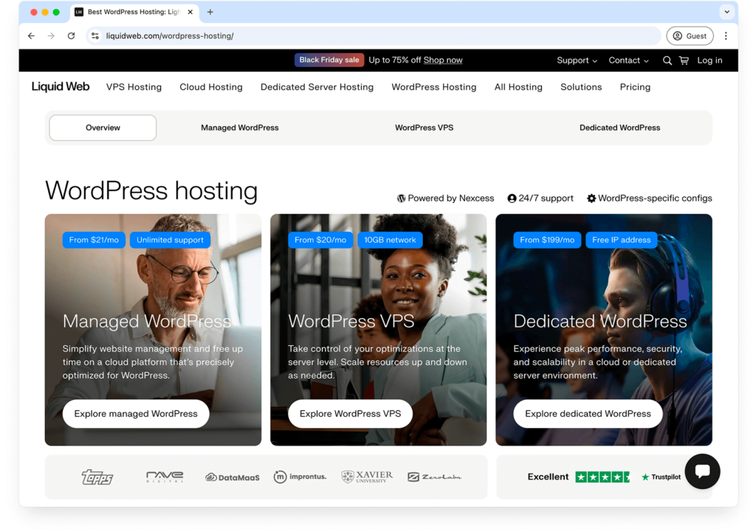Click the WordPress VPS card heading

pos(351,322)
